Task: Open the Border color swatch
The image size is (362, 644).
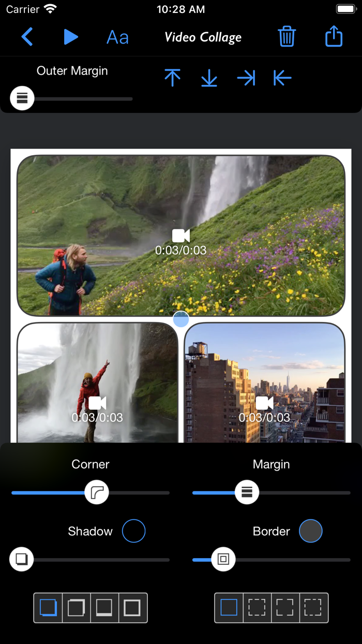Action: click(311, 531)
